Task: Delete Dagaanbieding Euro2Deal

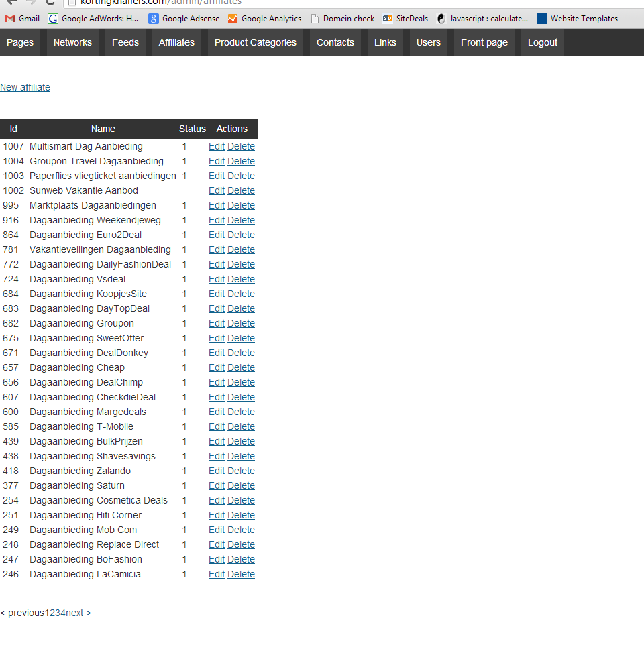Action: 241,235
